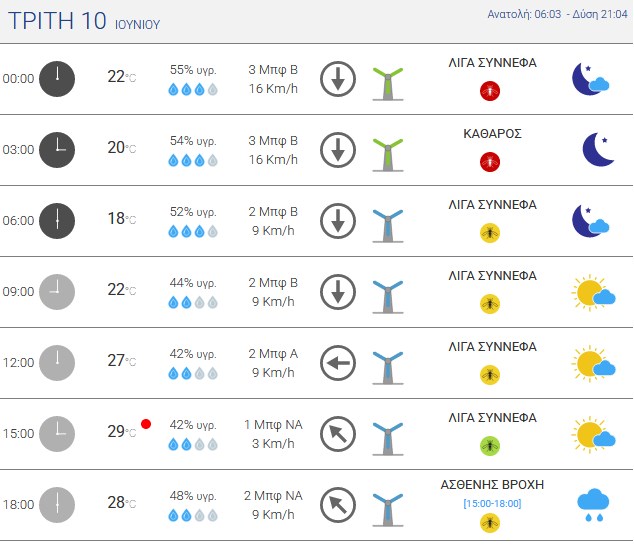Click the moon with cloud icon at 06:00
The width and height of the screenshot is (634, 545).
[x=591, y=221]
